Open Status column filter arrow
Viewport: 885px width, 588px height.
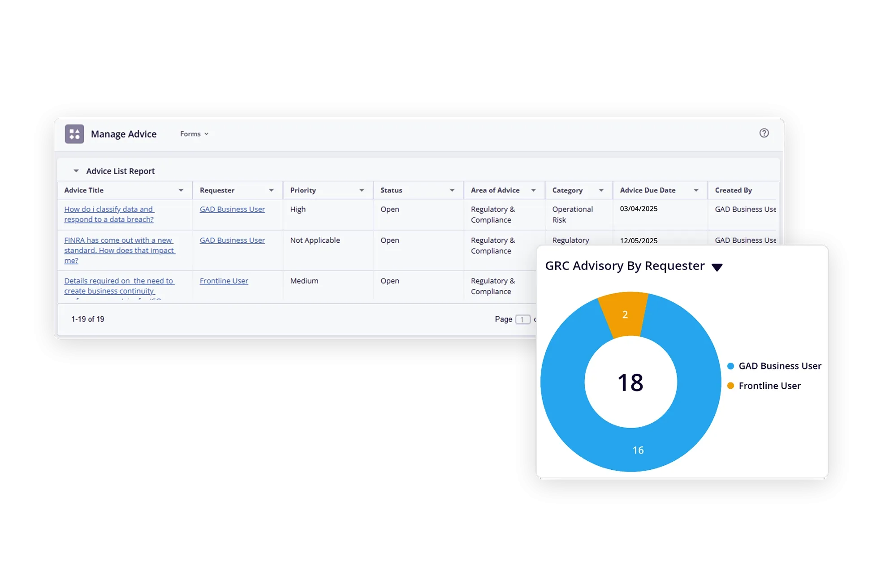click(x=452, y=190)
